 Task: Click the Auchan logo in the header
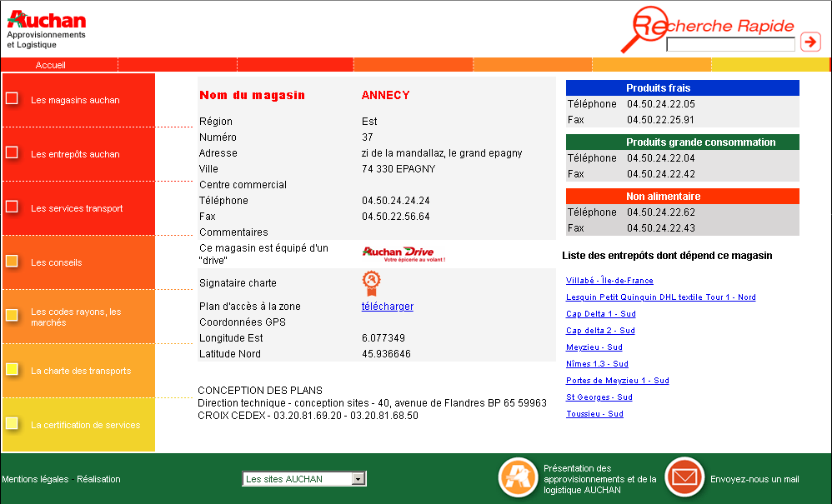pos(46,29)
